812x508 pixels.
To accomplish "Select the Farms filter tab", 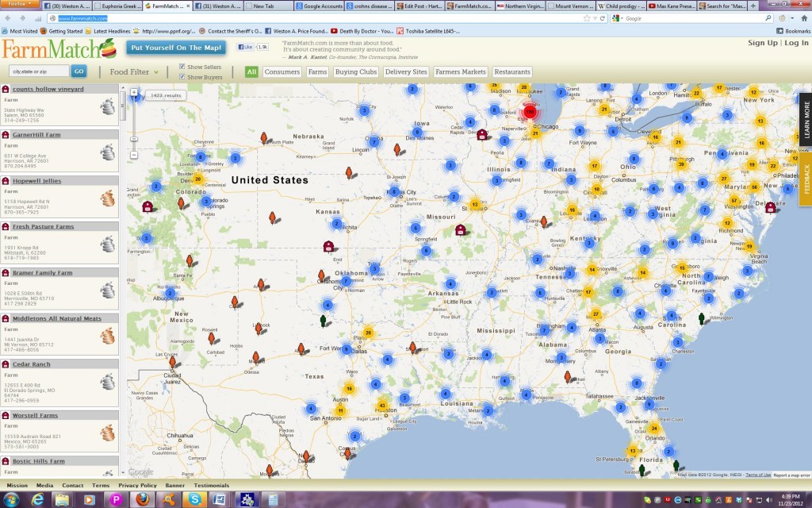I will [x=317, y=71].
